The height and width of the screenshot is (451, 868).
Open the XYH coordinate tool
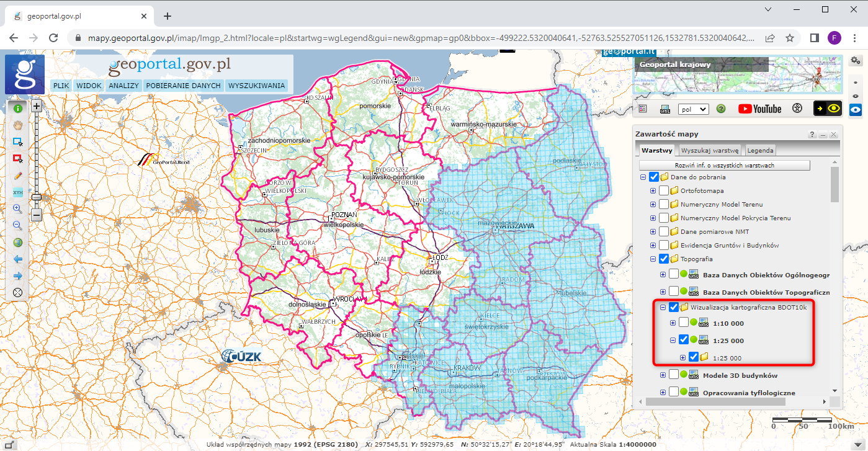pyautogui.click(x=17, y=191)
